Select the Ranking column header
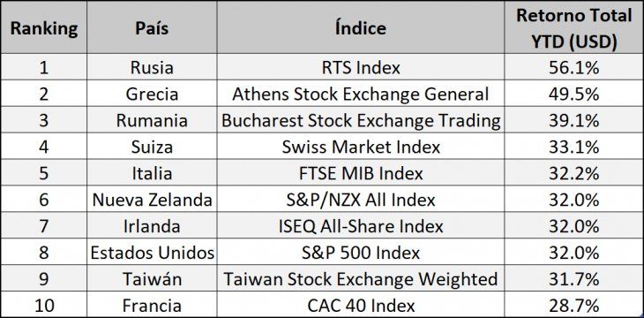This screenshot has height=318, width=644. coord(43,28)
